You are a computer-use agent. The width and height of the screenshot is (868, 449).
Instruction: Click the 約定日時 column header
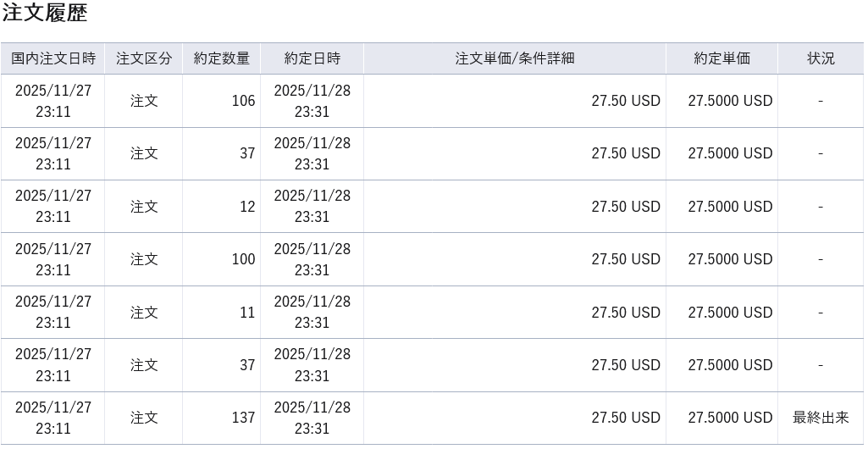pos(312,58)
